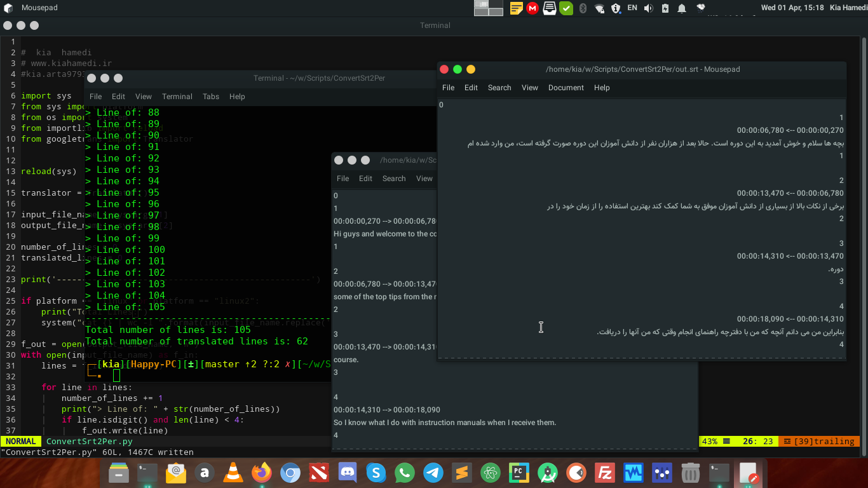
Task: Click the terminal prompt cursor block
Action: coord(117,376)
